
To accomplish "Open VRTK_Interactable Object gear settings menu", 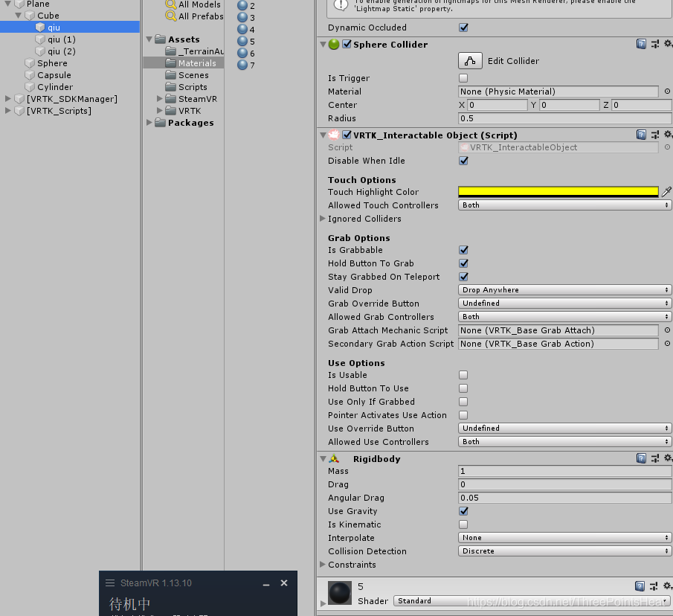I will pyautogui.click(x=668, y=135).
